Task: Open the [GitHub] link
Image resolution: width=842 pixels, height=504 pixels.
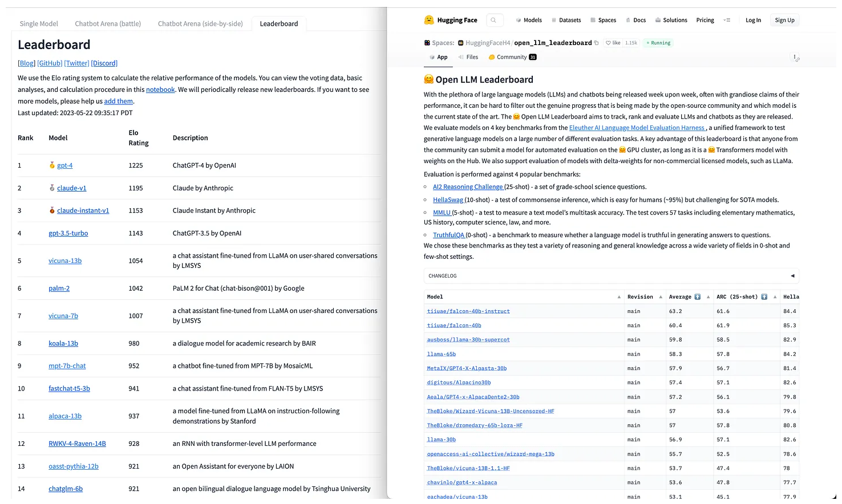Action: pyautogui.click(x=50, y=63)
